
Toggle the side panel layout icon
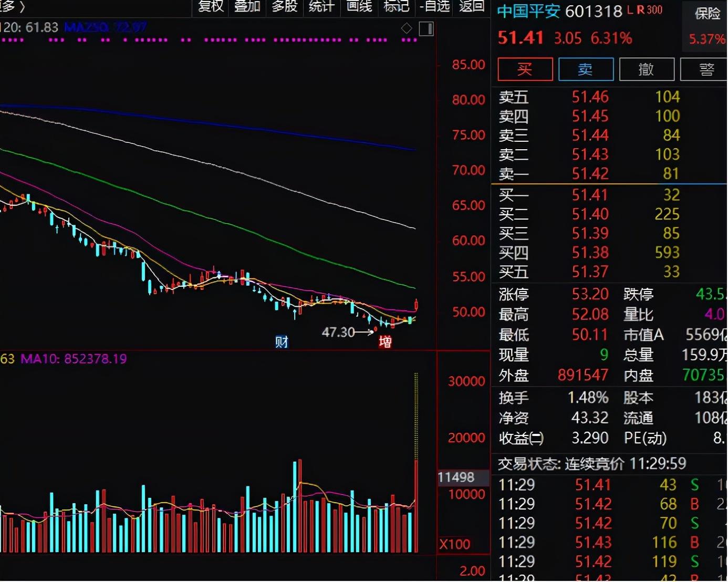click(x=427, y=29)
